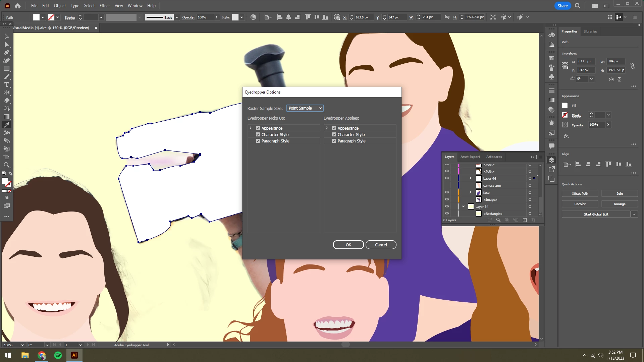This screenshot has width=644, height=362.
Task: Click the W width field in Transform
Action: (616, 61)
